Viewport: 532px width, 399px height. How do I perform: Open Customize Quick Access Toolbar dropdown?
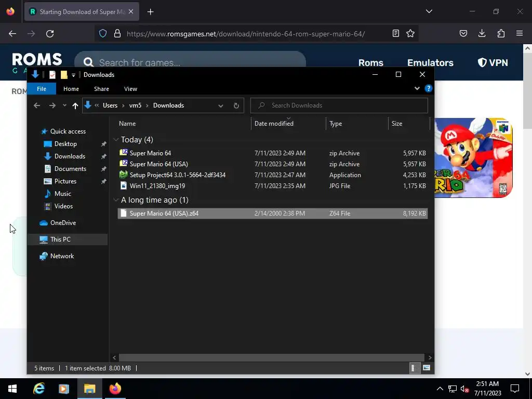click(73, 75)
